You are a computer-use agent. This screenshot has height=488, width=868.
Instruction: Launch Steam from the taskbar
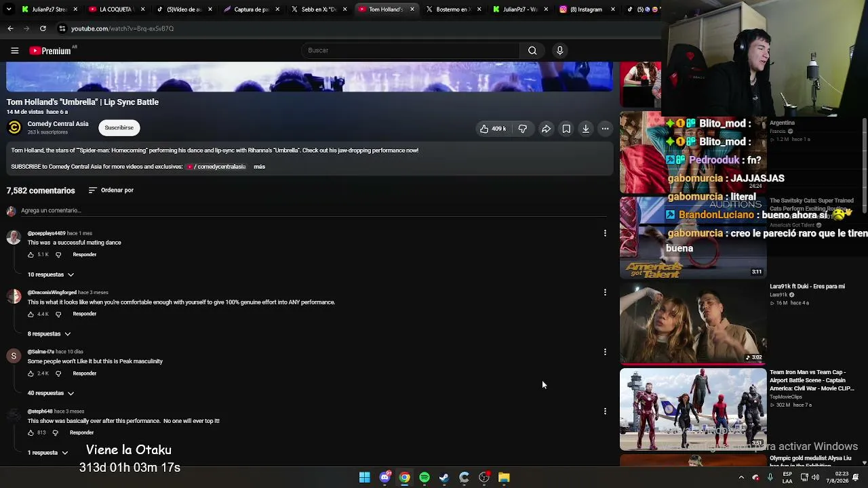coord(444,478)
